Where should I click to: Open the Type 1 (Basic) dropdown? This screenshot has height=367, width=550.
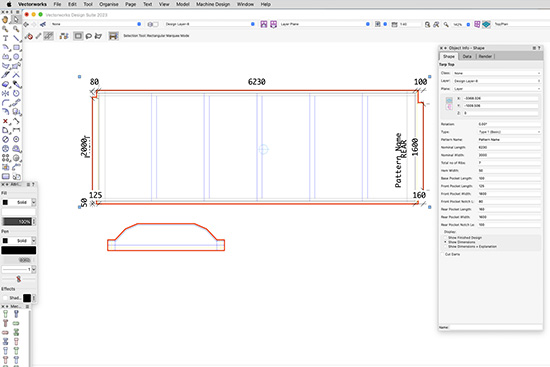coord(509,132)
